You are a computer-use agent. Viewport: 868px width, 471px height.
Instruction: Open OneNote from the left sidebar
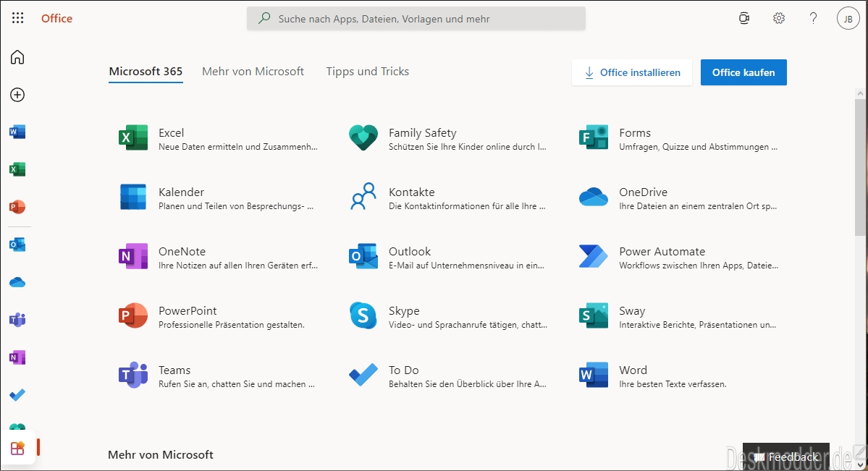17,357
